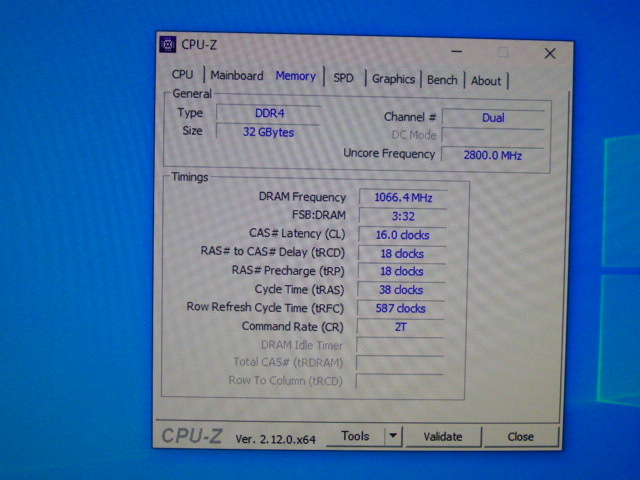
Task: Click the DRAM Frequency label
Action: [302, 197]
